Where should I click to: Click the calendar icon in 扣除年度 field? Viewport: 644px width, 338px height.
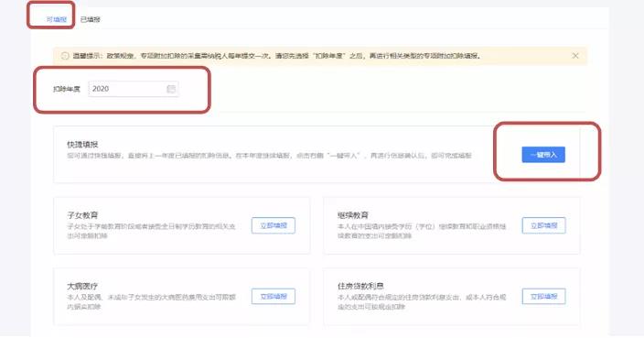[x=171, y=89]
